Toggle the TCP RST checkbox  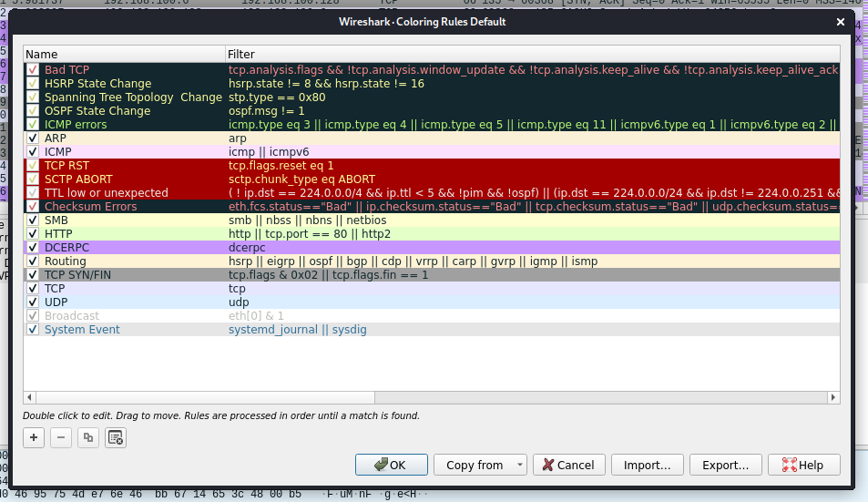pos(33,166)
